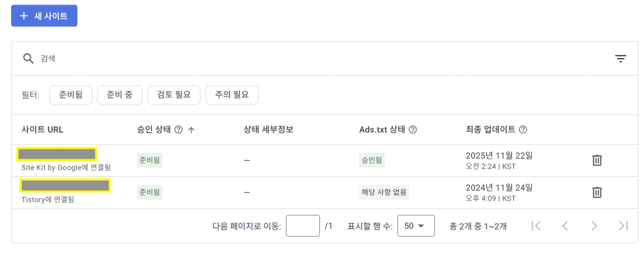644x256 pixels.
Task: Click the page number input field
Action: (302, 226)
